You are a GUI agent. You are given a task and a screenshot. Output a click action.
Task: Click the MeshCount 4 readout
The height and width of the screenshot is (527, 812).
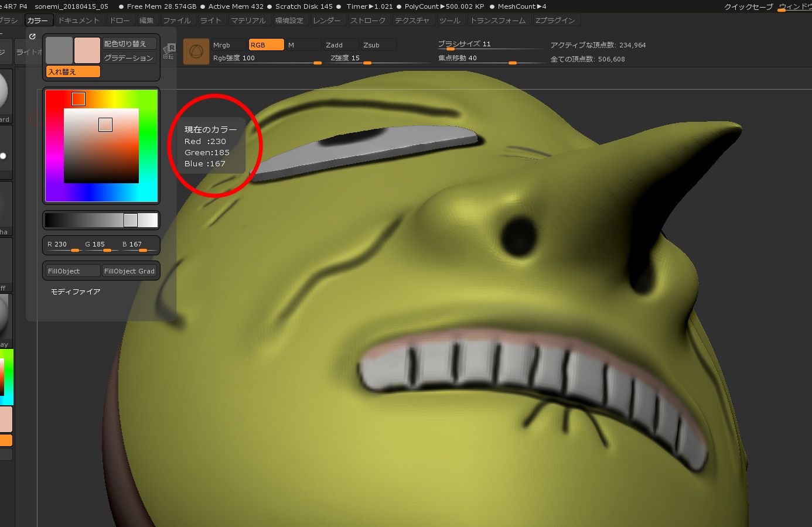click(x=522, y=6)
